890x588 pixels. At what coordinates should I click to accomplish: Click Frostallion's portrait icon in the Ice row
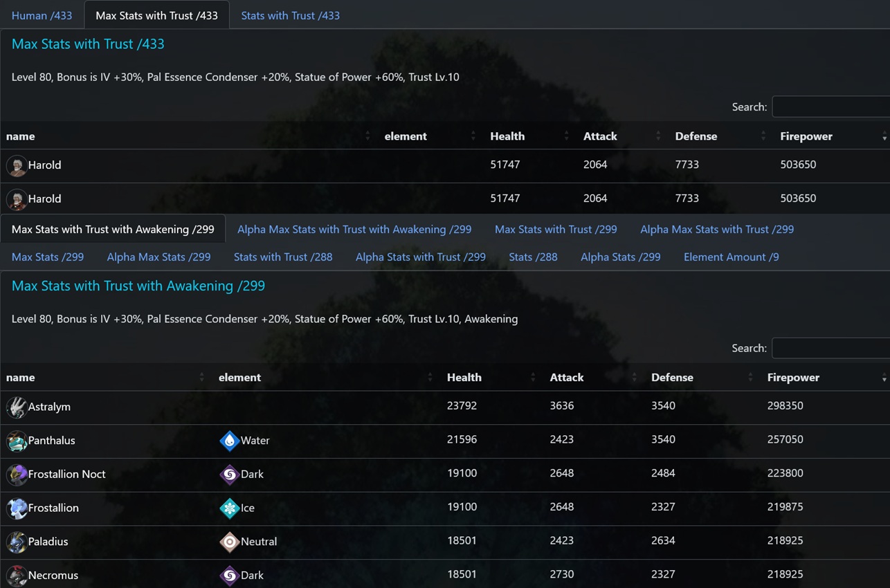point(17,508)
